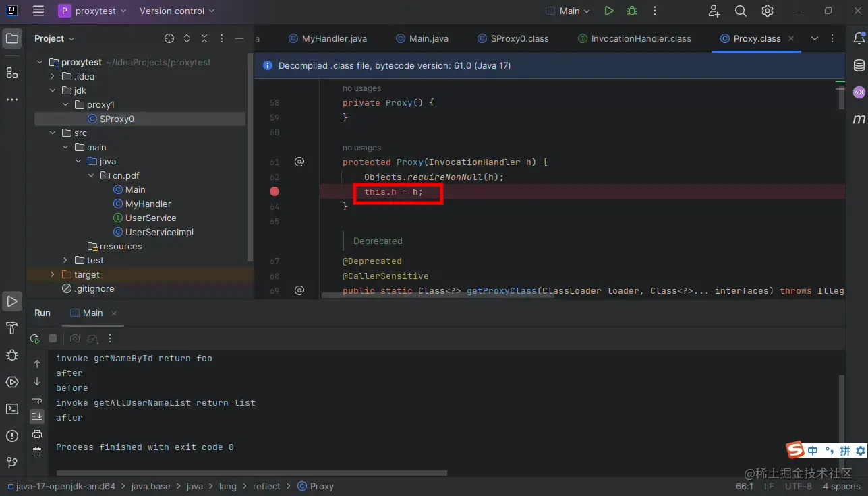Viewport: 868px width, 496px height.
Task: Open the main hamburger menu
Action: pyautogui.click(x=38, y=11)
